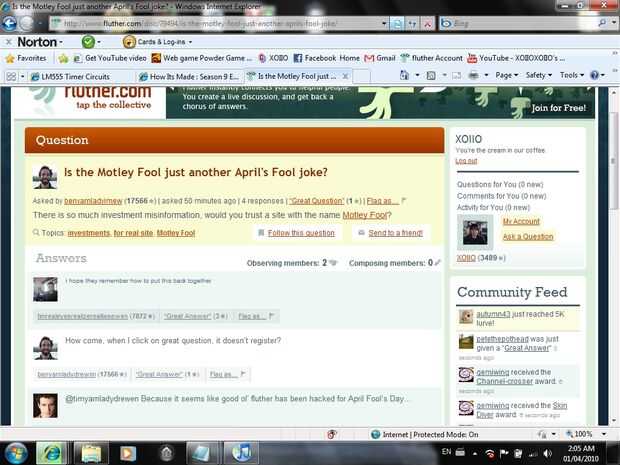Open the YouTube XO8OXO8O's bookmark
The width and height of the screenshot is (620, 465).
516,58
